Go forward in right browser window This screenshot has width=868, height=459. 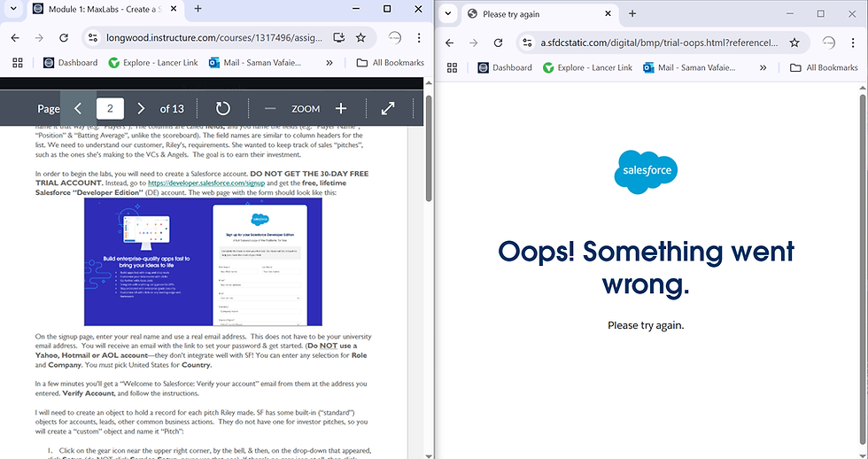(473, 43)
